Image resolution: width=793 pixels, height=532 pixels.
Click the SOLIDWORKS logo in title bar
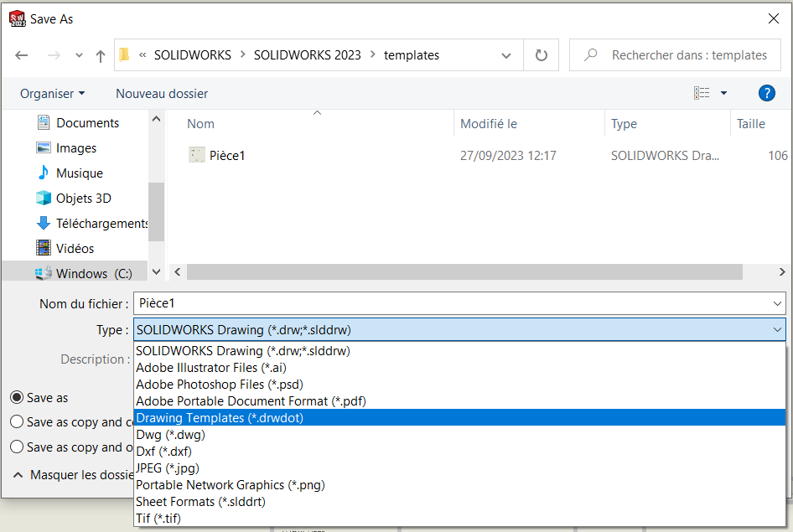pyautogui.click(x=17, y=18)
